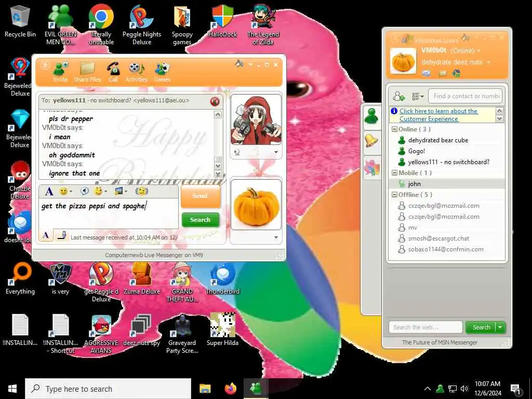Open Games in the conversation toolbar

[x=162, y=72]
